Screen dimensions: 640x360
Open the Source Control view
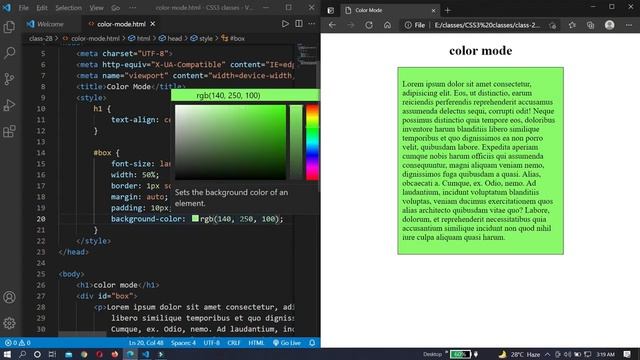9,79
